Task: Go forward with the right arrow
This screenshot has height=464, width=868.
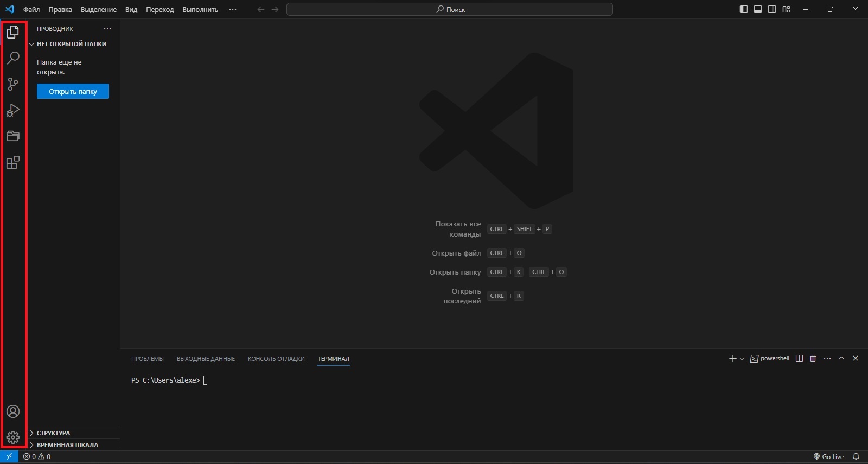Action: click(275, 9)
